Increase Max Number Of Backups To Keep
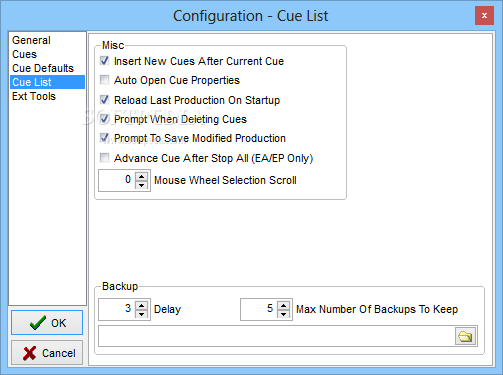This screenshot has width=503, height=375. tap(284, 305)
